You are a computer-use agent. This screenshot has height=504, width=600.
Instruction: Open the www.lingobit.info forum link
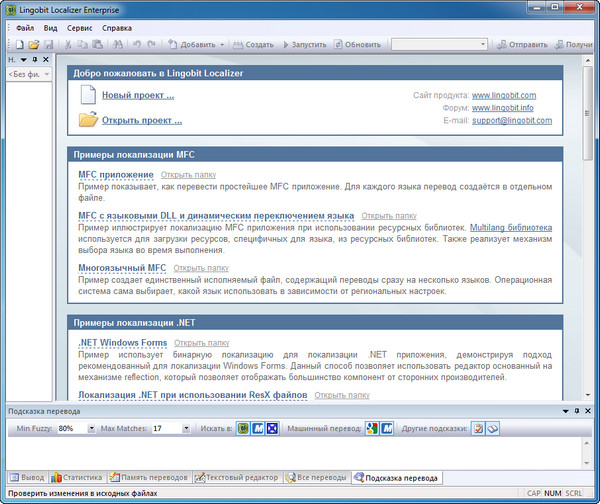[502, 108]
